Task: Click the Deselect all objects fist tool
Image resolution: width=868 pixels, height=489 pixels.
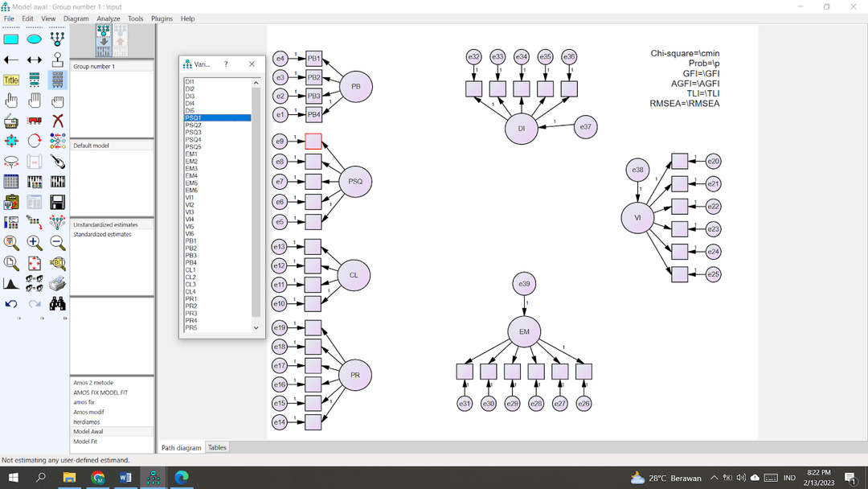Action: (58, 101)
